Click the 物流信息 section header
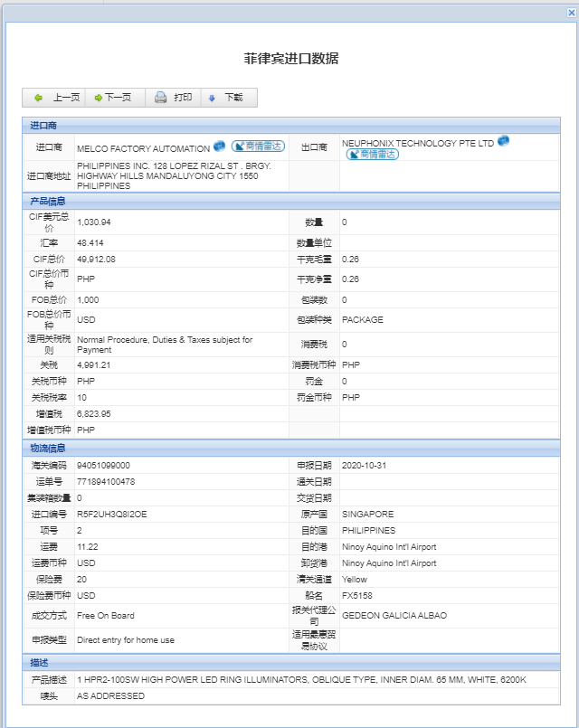The height and width of the screenshot is (728, 579). pyautogui.click(x=48, y=448)
